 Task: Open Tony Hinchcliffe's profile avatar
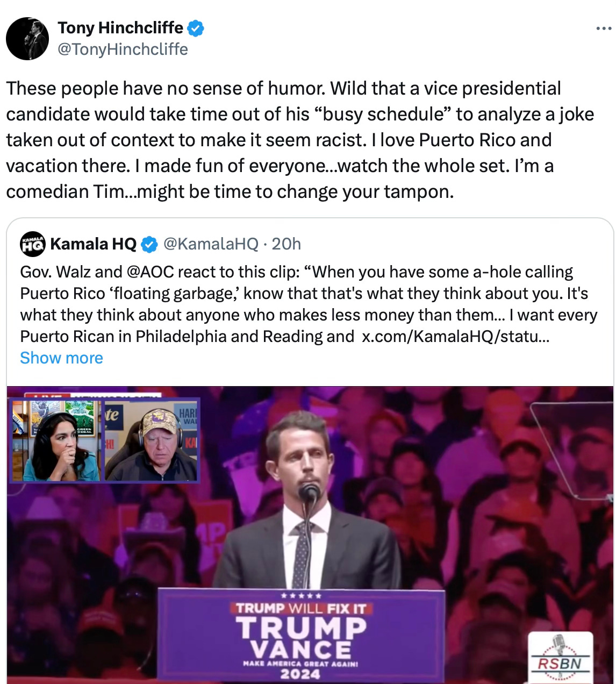[27, 38]
